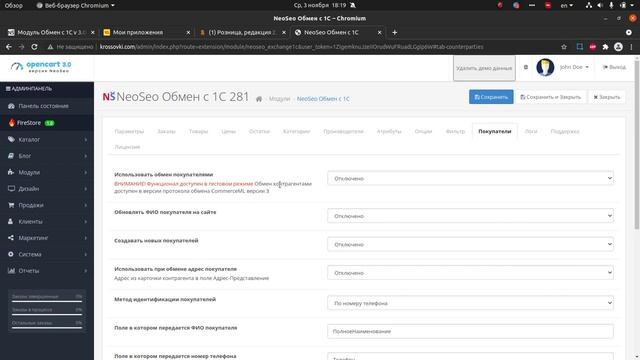640x360 pixels.
Task: Switch to Розница, редакция browser tab
Action: pos(242,32)
